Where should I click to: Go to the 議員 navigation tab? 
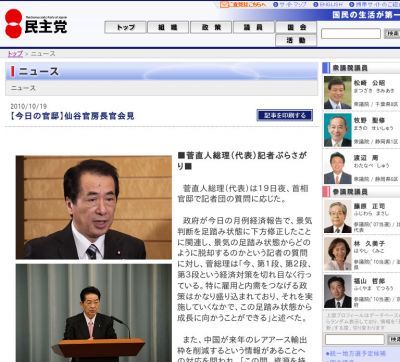coord(254,27)
